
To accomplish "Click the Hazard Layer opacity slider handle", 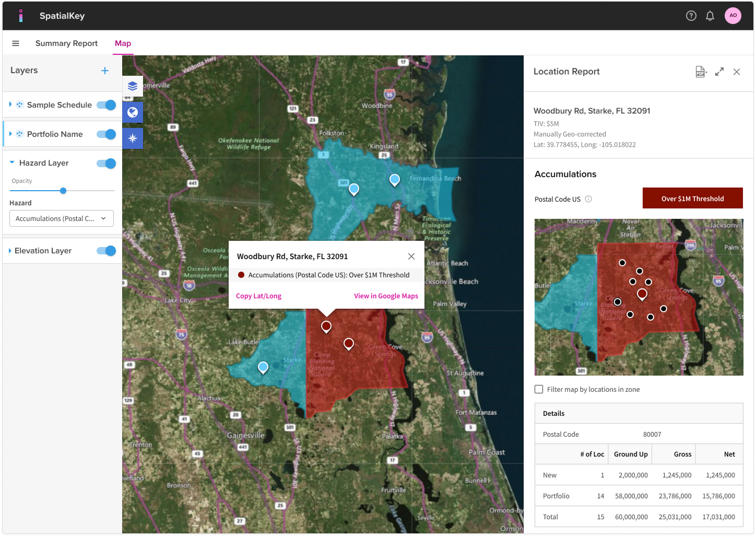I will (x=63, y=191).
